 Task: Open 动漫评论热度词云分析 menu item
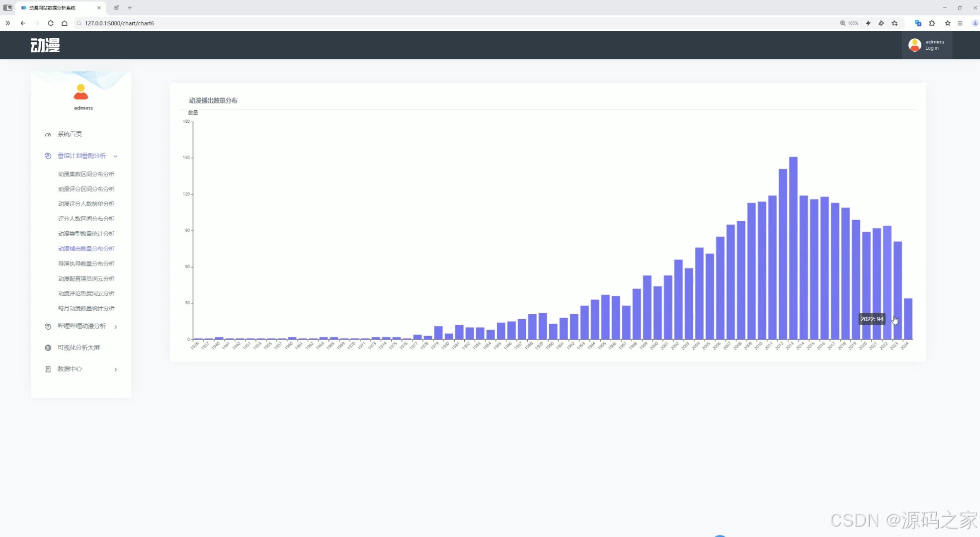(x=86, y=293)
